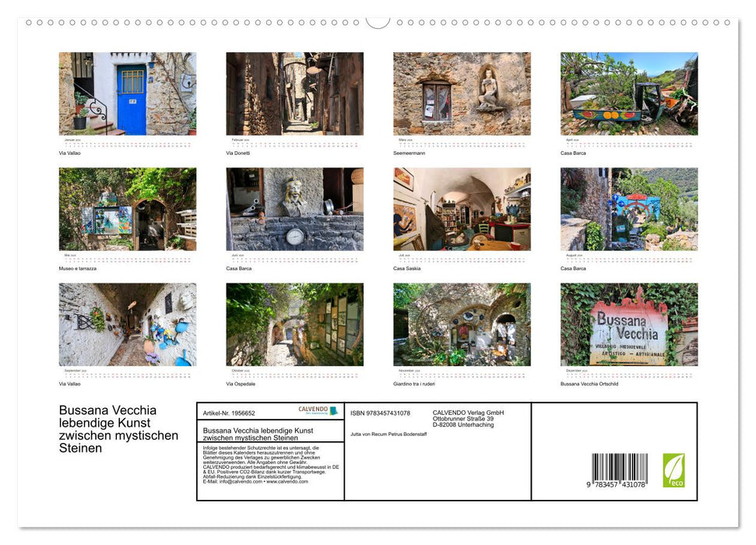Select the Casa Saskia workshop photo
The height and width of the screenshot is (545, 756).
[x=462, y=208]
